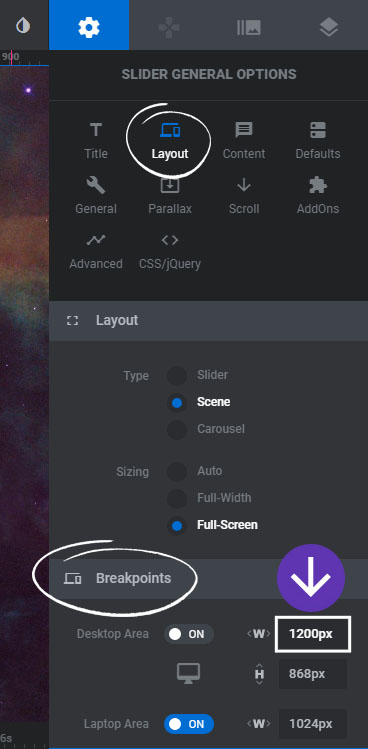Click the Desktop Area label
This screenshot has height=749, width=368.
point(113,634)
